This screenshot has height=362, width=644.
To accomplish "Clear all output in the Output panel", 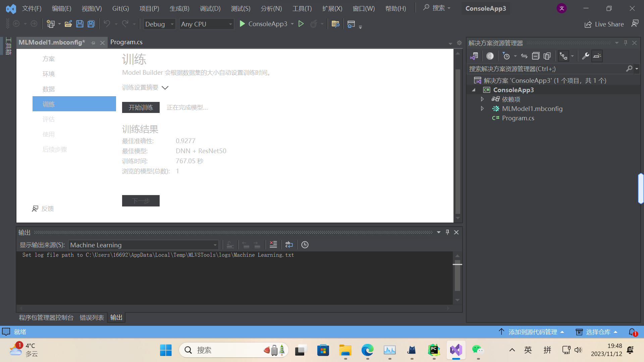I will 273,245.
